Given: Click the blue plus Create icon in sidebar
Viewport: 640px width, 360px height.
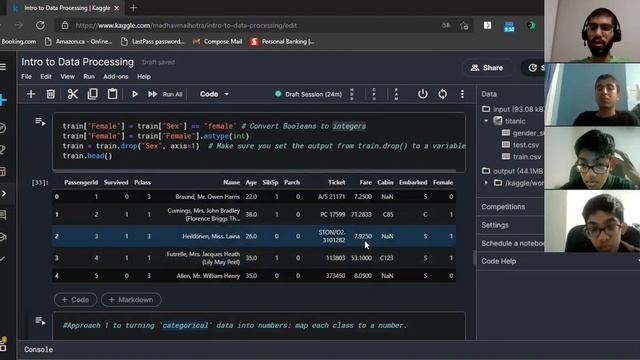Looking at the screenshot, I should point(3,100).
